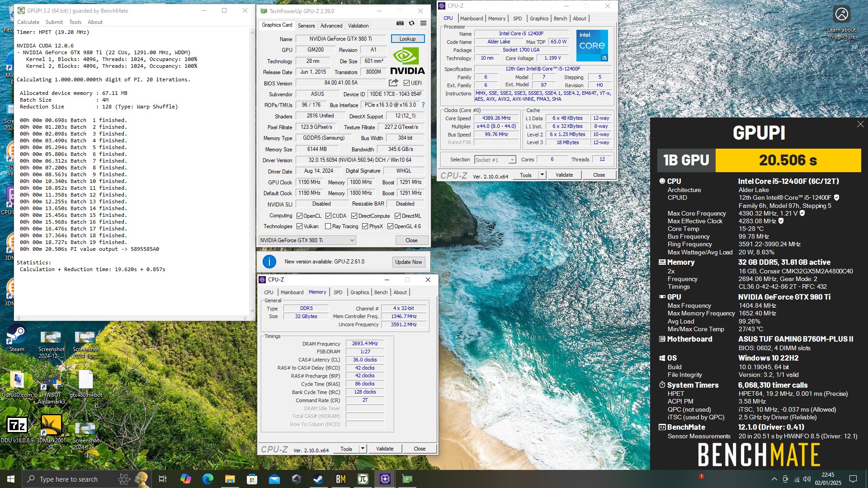Viewport: 868px width, 488px height.
Task: Click the Intel Core i5 logo in CPU-Z
Action: pyautogui.click(x=592, y=46)
